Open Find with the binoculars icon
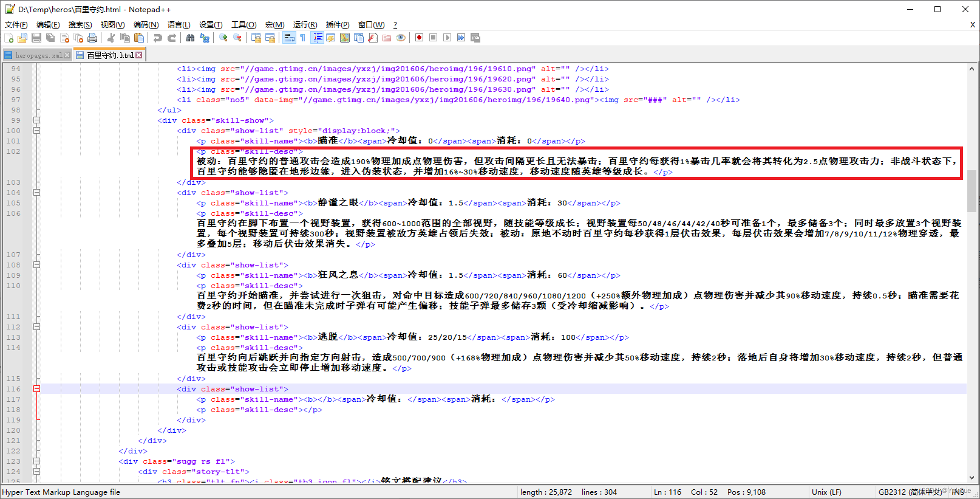Screen dimensions: 980x499 191,38
